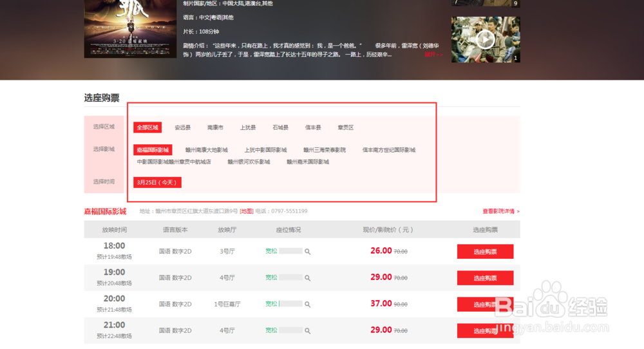The width and height of the screenshot is (644, 349).
Task: Expand the plot summary with 展开
Action: pos(433,55)
